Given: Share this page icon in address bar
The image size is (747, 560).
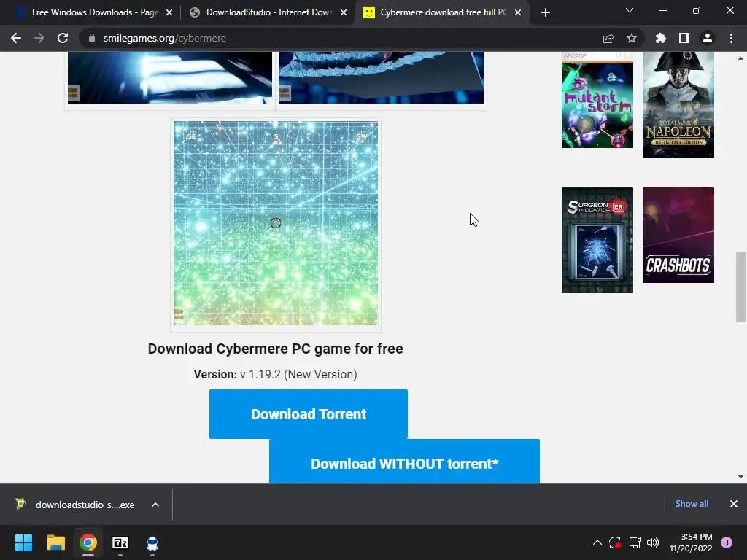Looking at the screenshot, I should click(x=608, y=38).
